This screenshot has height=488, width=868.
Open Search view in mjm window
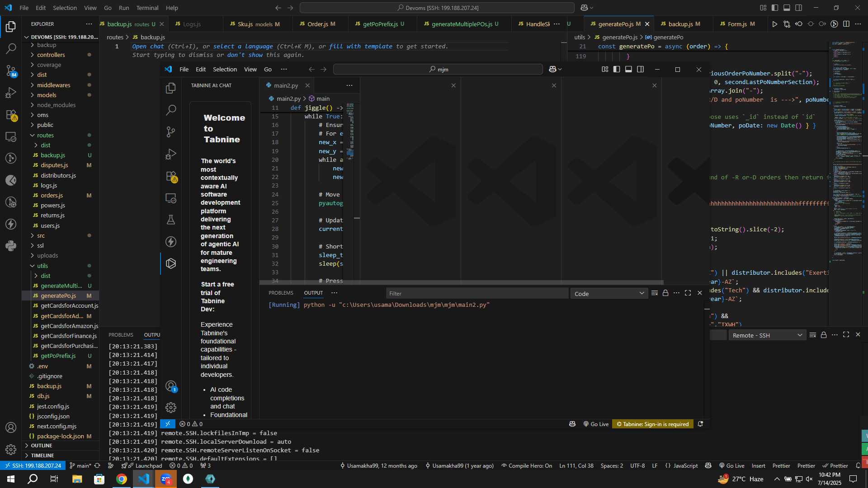171,110
